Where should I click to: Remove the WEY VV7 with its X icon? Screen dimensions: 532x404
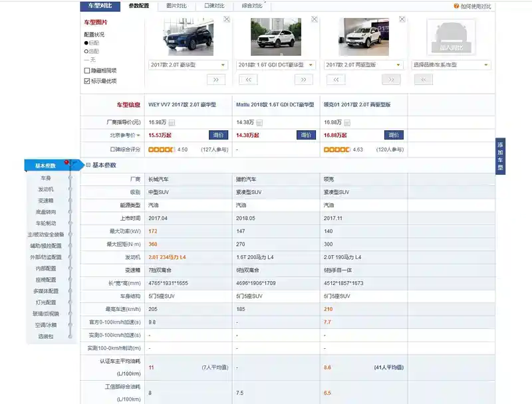(227, 19)
